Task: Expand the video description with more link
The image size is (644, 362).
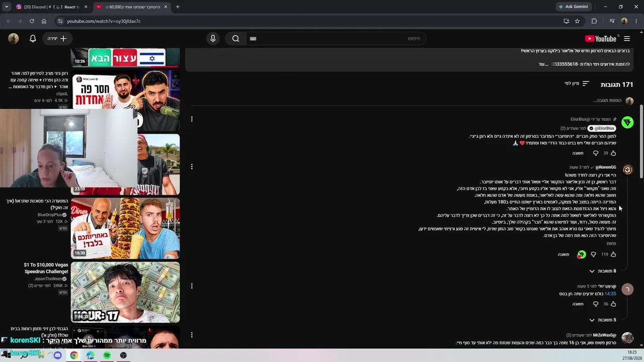Action: pyautogui.click(x=542, y=64)
